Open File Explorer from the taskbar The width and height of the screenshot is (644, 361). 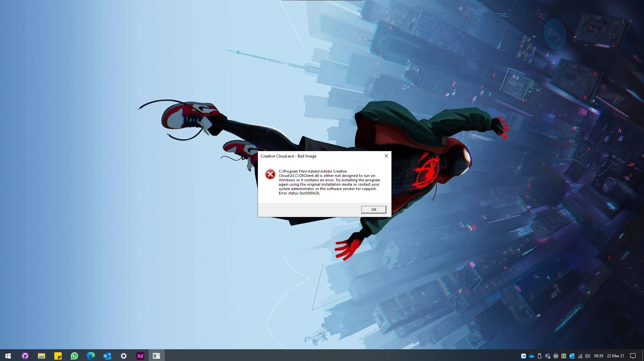[41, 356]
